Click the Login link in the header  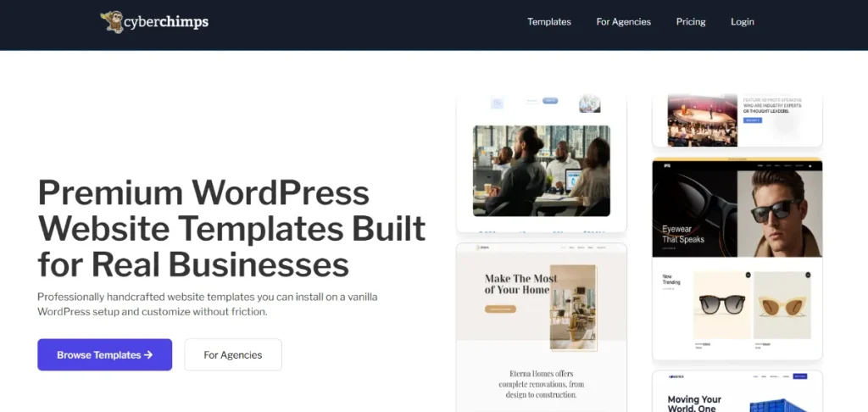742,22
